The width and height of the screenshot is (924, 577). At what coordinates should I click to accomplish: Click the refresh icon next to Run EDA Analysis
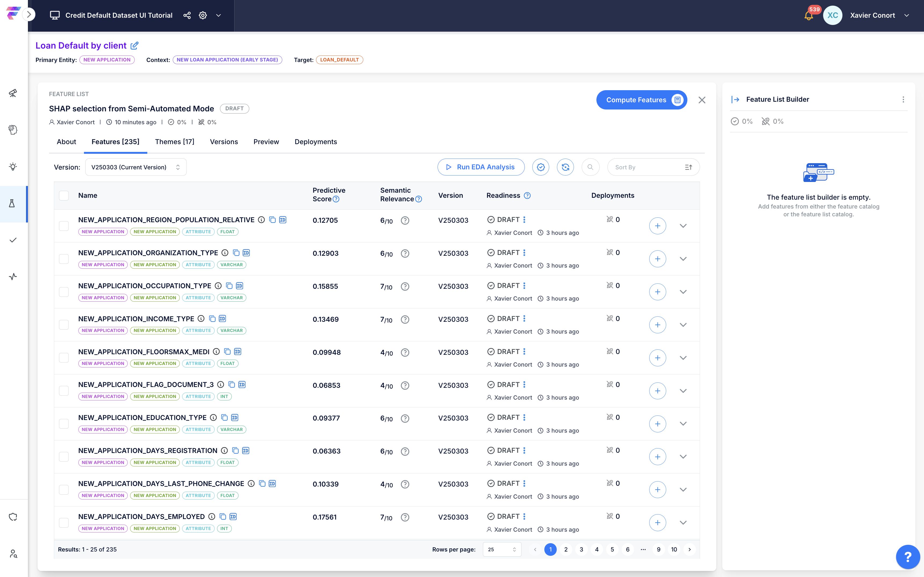[565, 167]
